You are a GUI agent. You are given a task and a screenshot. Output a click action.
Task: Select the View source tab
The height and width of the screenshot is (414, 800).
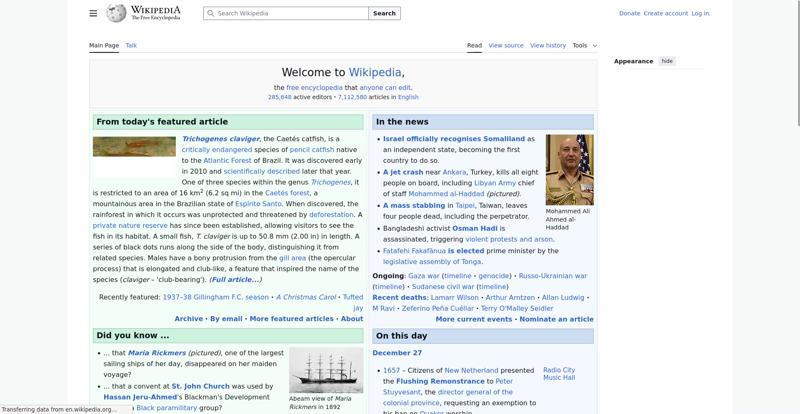tap(506, 45)
